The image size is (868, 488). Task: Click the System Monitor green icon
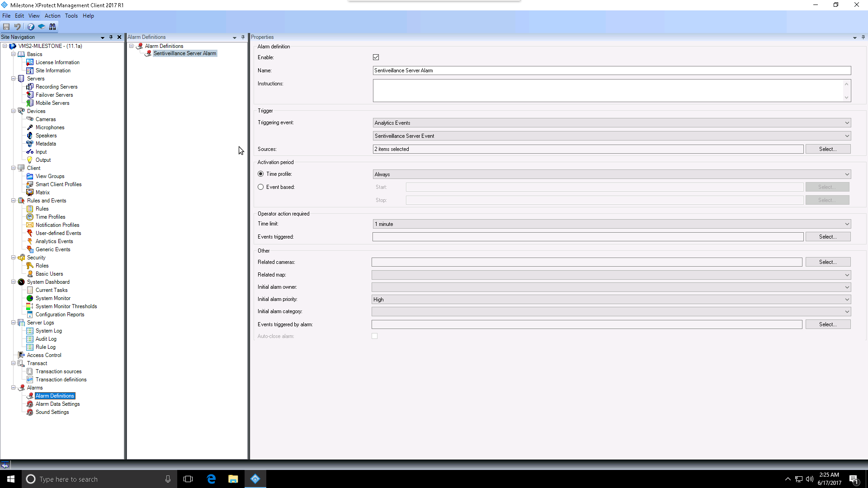[x=30, y=298]
